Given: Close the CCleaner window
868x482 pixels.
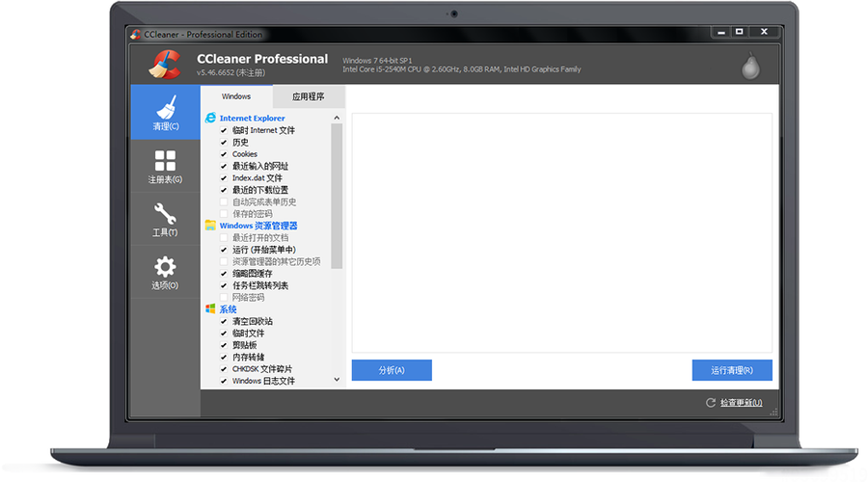Looking at the screenshot, I should pos(764,32).
